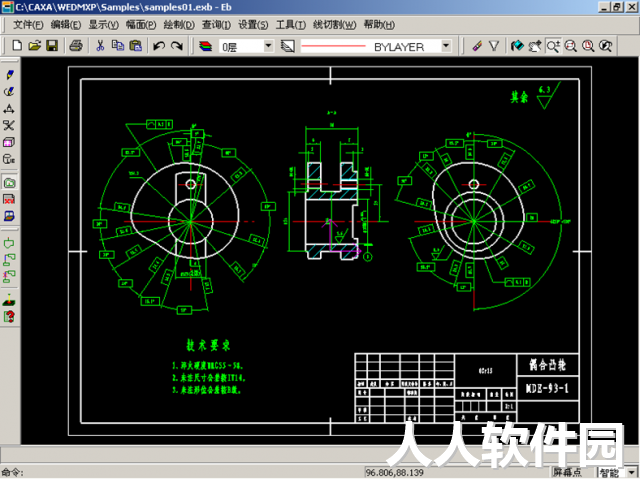Click the Undo arrow icon
Viewport: 640px width, 479px height.
click(159, 46)
